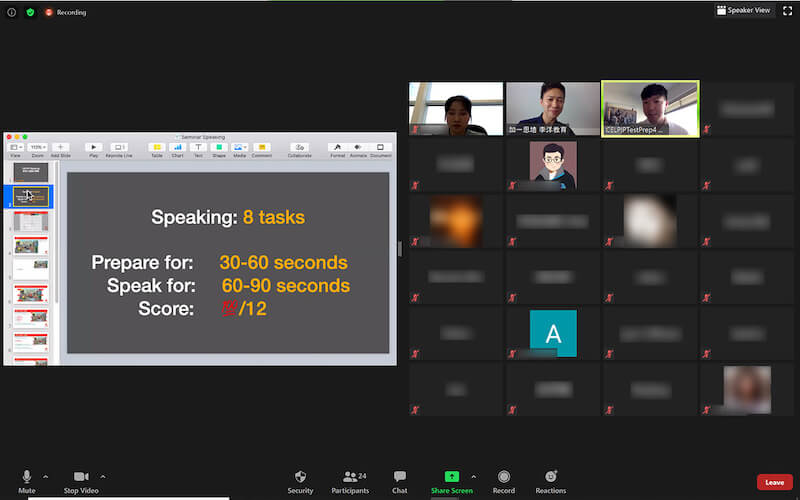Click the green Share Screen icon
This screenshot has height=500, width=800.
coord(452,477)
